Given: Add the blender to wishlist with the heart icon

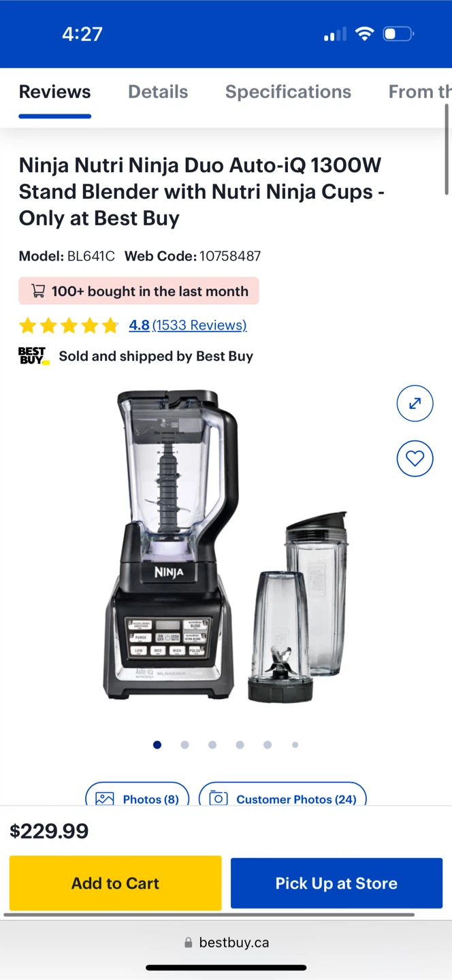Looking at the screenshot, I should point(415,459).
